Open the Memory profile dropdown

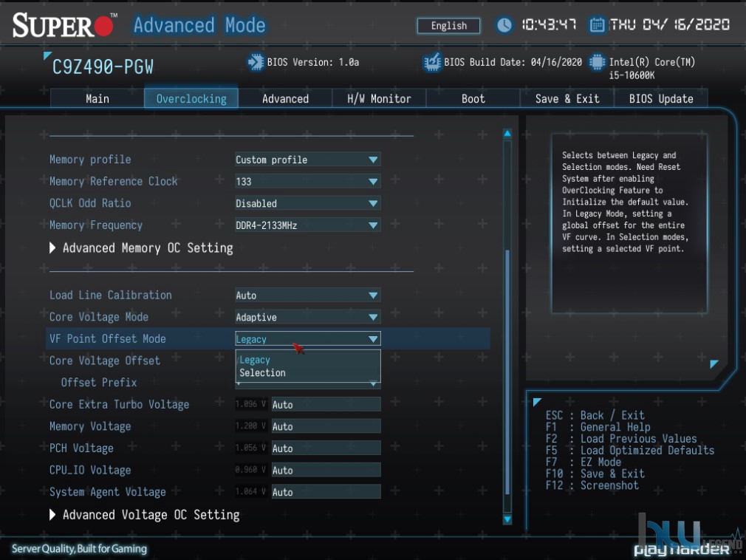(307, 160)
